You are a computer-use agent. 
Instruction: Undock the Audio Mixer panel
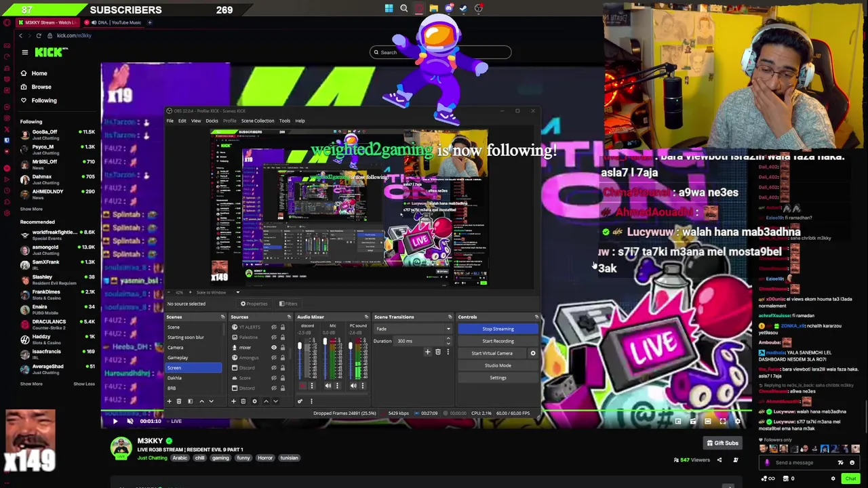tap(366, 317)
